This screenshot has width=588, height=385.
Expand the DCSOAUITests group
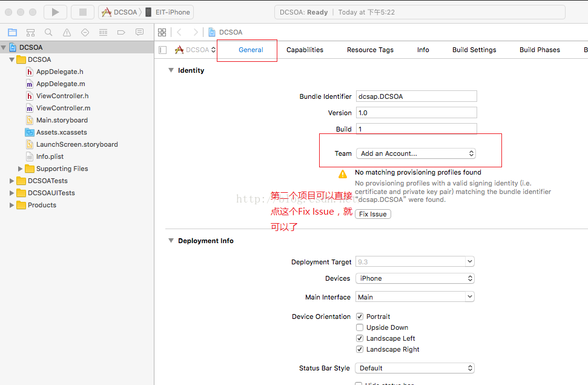pyautogui.click(x=12, y=193)
